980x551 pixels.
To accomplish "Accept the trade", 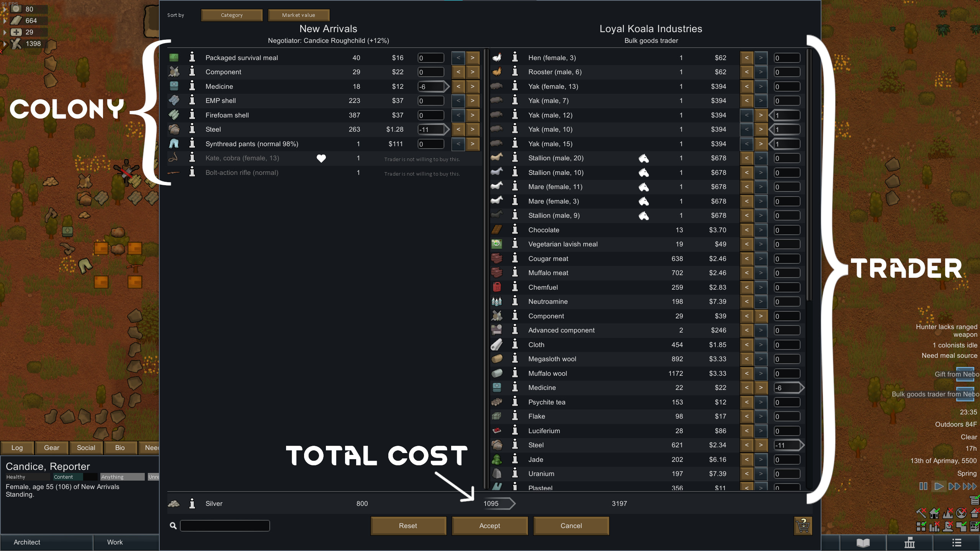I will coord(490,526).
